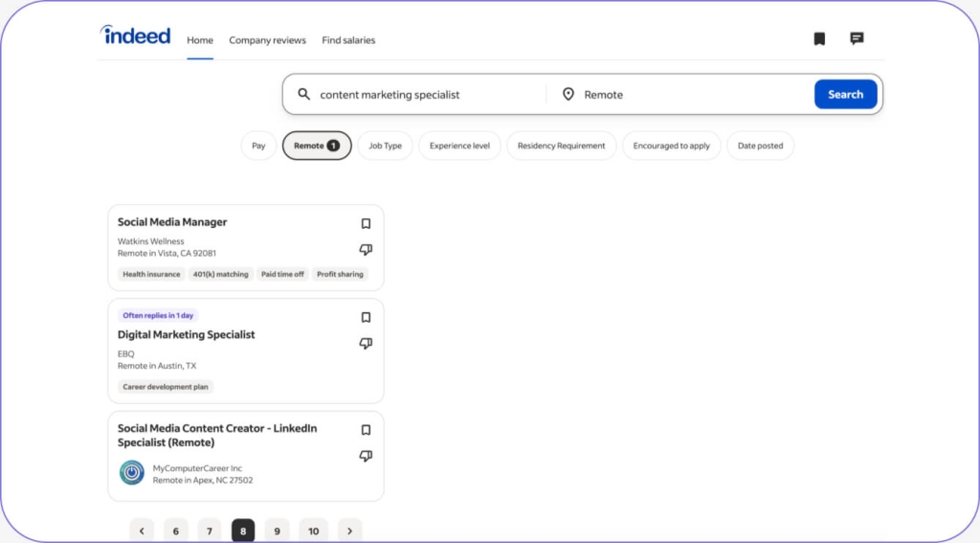Open the Job Type filter dropdown
The width and height of the screenshot is (980, 543).
(x=385, y=146)
